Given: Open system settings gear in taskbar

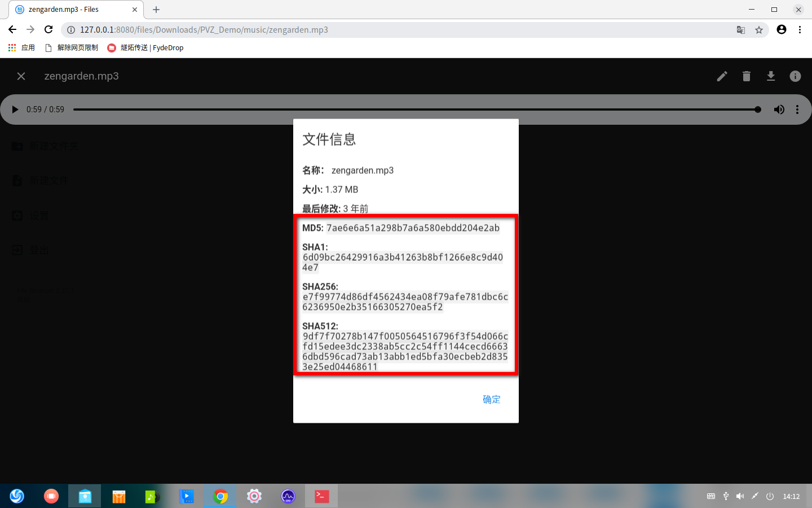Looking at the screenshot, I should coord(254,496).
